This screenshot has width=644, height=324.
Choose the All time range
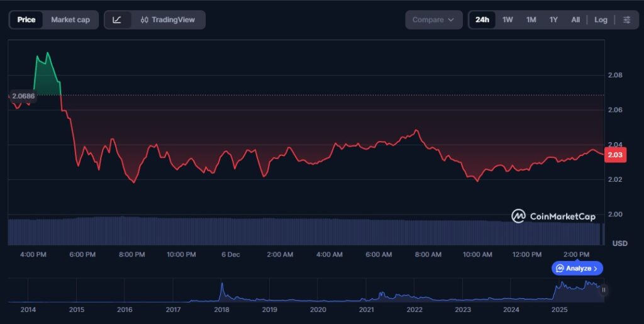click(575, 20)
